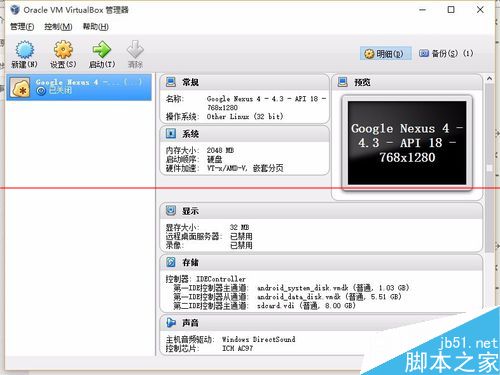Image resolution: width=500 pixels, height=375 pixels.
Task: Close the VirtualBox Manager window
Action: point(480,10)
